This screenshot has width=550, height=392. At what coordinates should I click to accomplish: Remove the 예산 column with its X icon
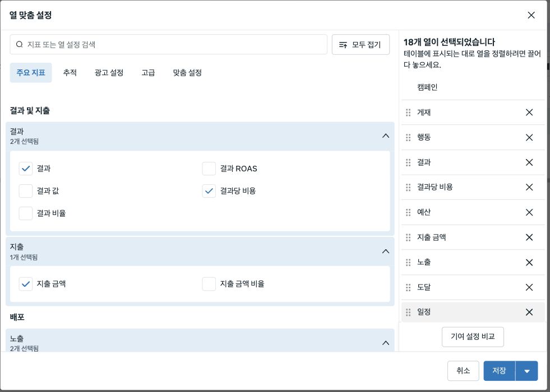pos(529,212)
